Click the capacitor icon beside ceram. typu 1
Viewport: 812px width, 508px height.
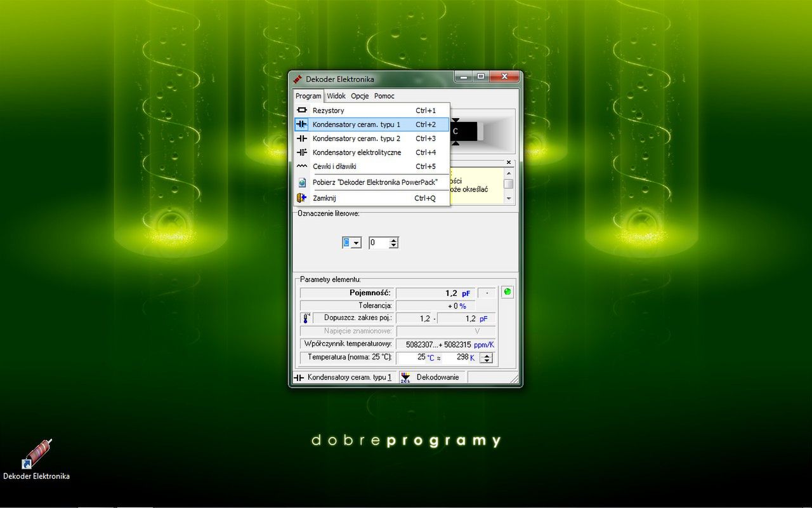coord(302,124)
